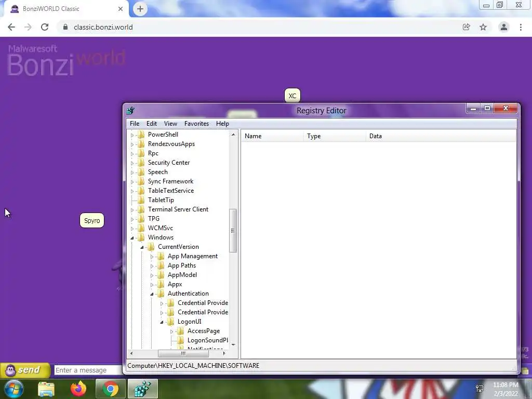The width and height of the screenshot is (532, 399).
Task: Select the TableTextService key
Action: click(x=170, y=191)
